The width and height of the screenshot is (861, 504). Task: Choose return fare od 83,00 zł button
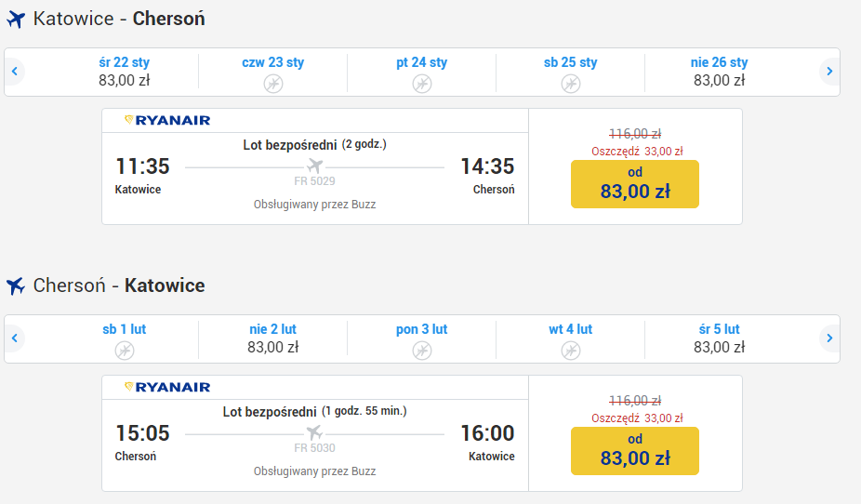635,451
